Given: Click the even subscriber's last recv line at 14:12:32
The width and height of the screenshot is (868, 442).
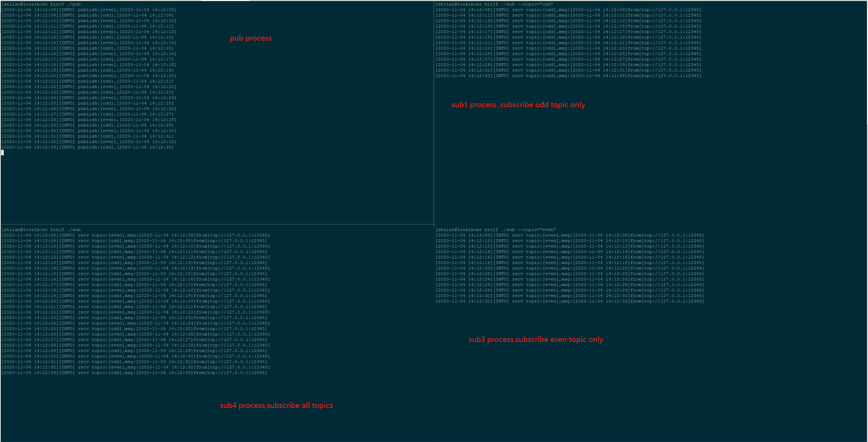Looking at the screenshot, I should point(570,301).
